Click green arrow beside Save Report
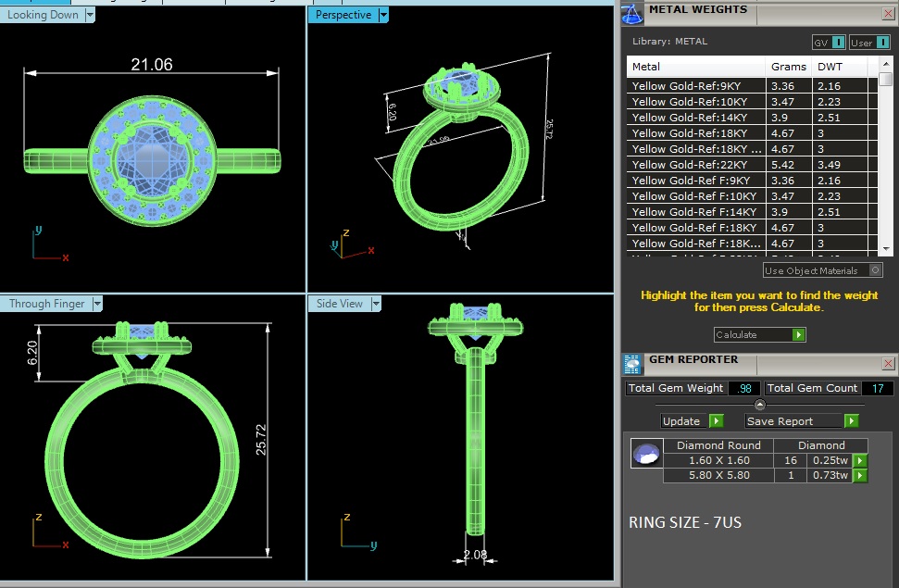Image resolution: width=899 pixels, height=588 pixels. 851,421
